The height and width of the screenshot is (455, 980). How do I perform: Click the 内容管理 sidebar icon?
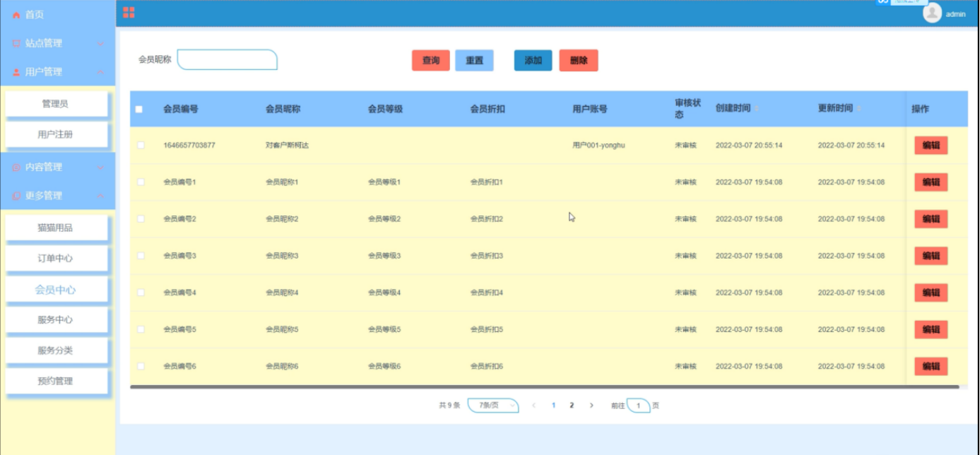(x=17, y=167)
